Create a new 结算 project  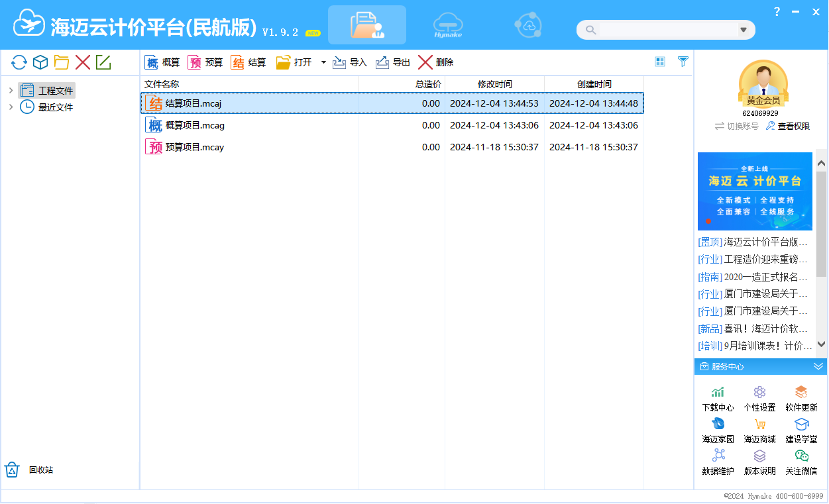point(249,62)
